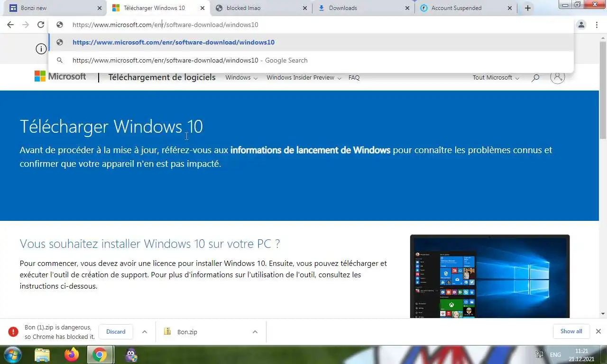
Task: Reload the page with the refresh icon
Action: pos(41,25)
